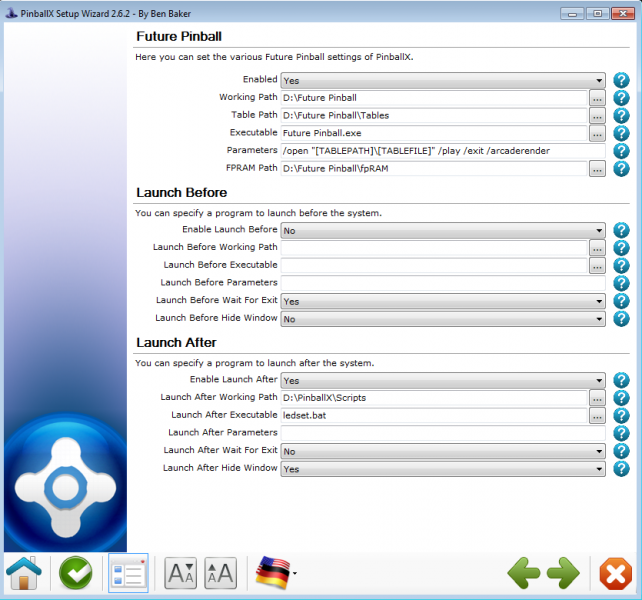Open the Enable Launch After dropdown
The image size is (642, 600).
[x=443, y=380]
